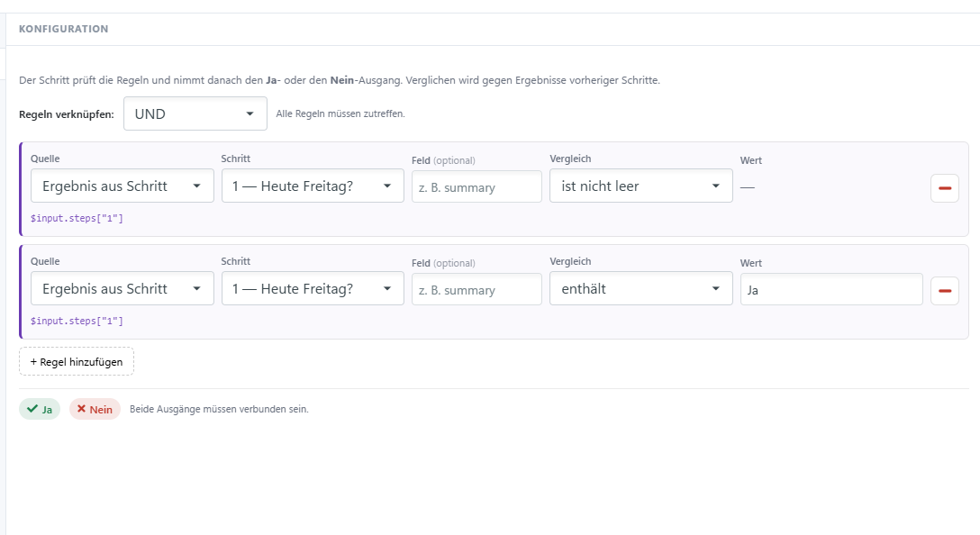Focus Feld input in the second rule
980x535 pixels.
click(476, 289)
